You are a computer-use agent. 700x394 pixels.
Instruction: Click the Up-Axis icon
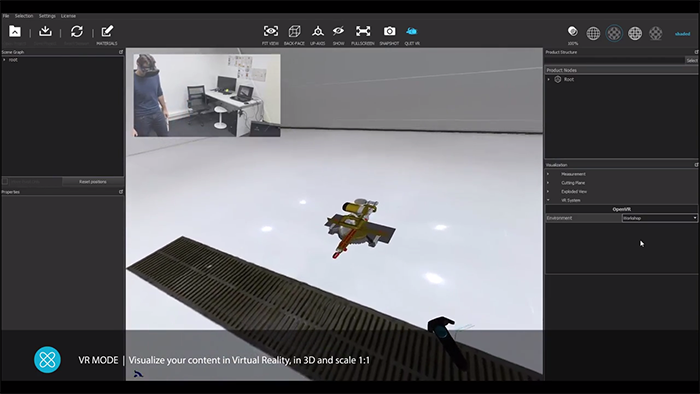pos(317,31)
